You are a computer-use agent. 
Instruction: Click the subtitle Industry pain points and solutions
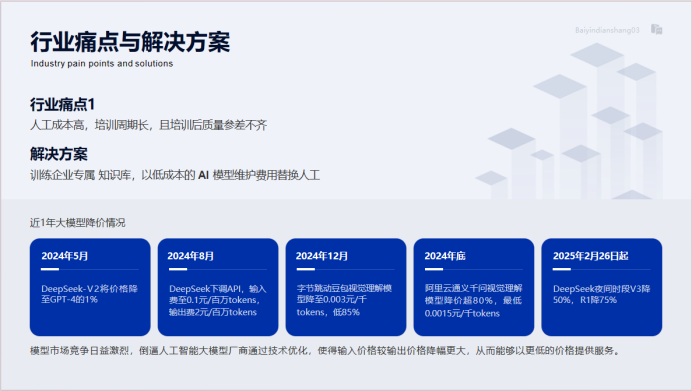coord(102,64)
